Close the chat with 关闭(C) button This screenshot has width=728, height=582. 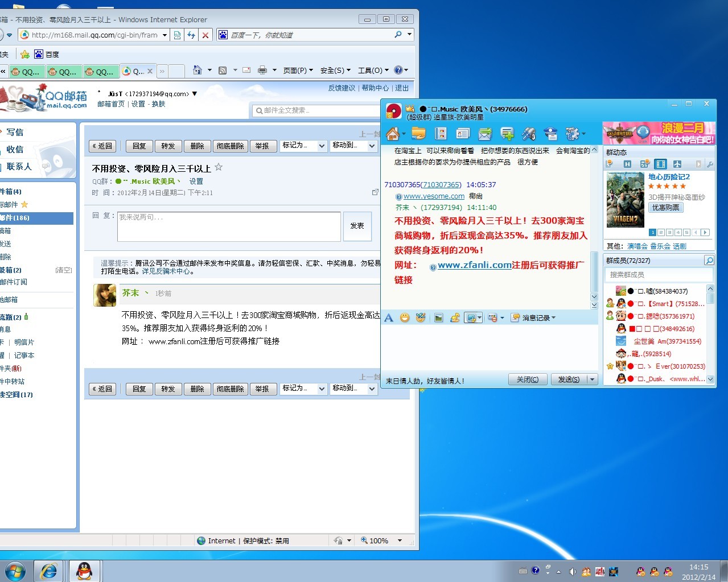pos(528,379)
